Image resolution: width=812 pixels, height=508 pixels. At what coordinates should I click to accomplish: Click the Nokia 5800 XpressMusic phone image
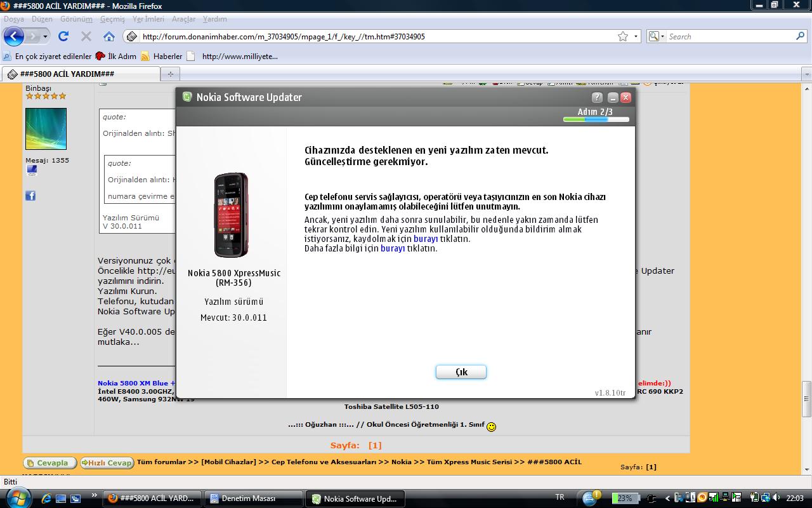[231, 215]
